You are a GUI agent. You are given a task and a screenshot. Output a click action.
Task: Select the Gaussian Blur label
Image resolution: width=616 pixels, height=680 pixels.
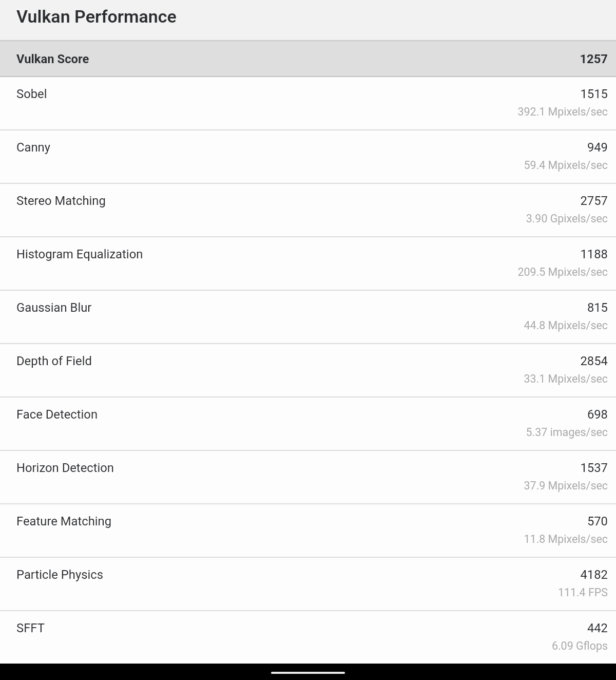(54, 308)
